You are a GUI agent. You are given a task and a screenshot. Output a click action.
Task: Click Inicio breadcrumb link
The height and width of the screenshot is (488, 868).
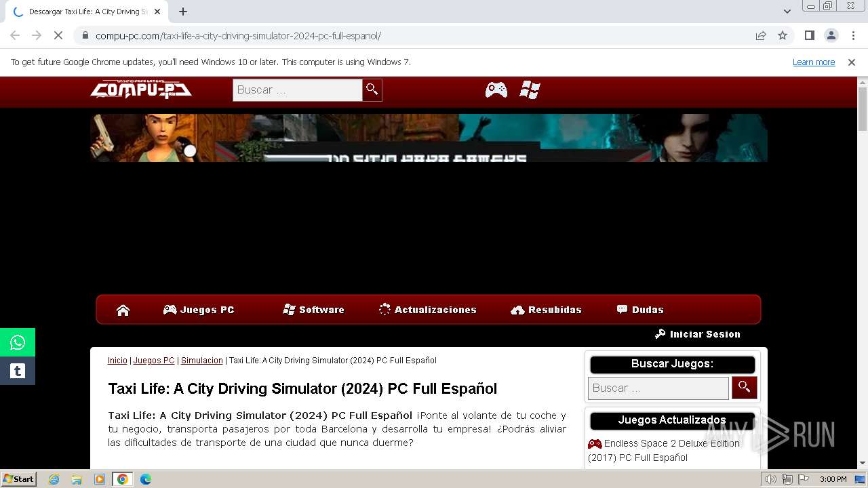(117, 361)
